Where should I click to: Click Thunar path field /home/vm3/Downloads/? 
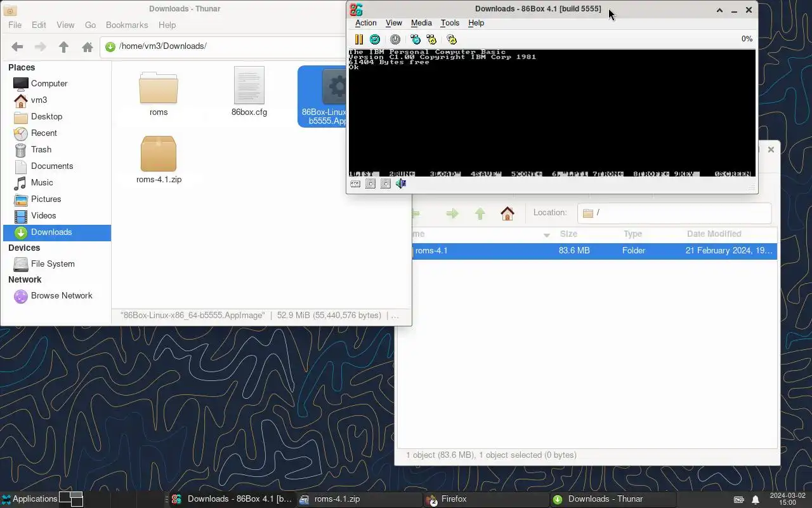[x=222, y=46]
